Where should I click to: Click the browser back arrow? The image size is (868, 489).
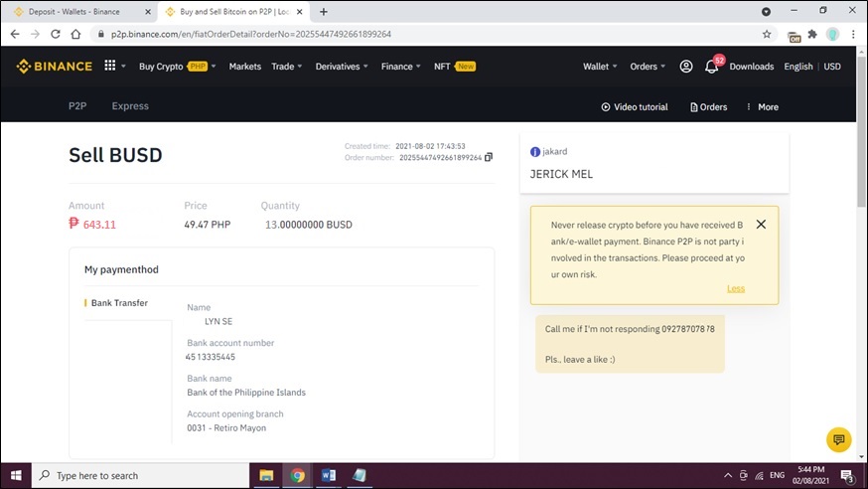[15, 34]
